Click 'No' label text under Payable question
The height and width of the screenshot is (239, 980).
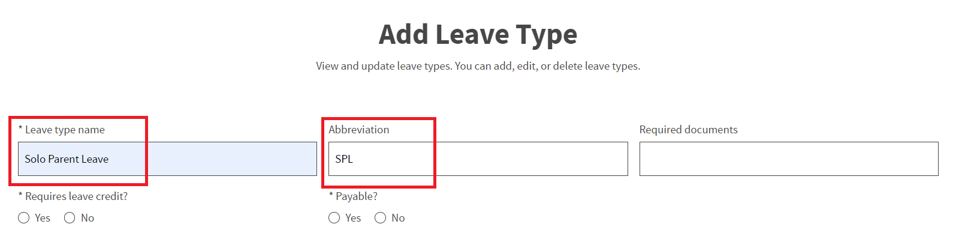[x=398, y=218]
